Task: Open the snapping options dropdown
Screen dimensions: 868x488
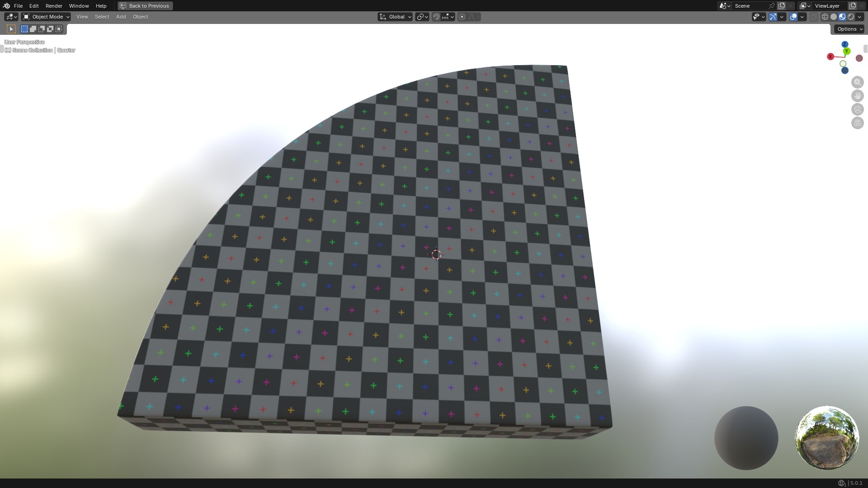Action: coord(448,17)
